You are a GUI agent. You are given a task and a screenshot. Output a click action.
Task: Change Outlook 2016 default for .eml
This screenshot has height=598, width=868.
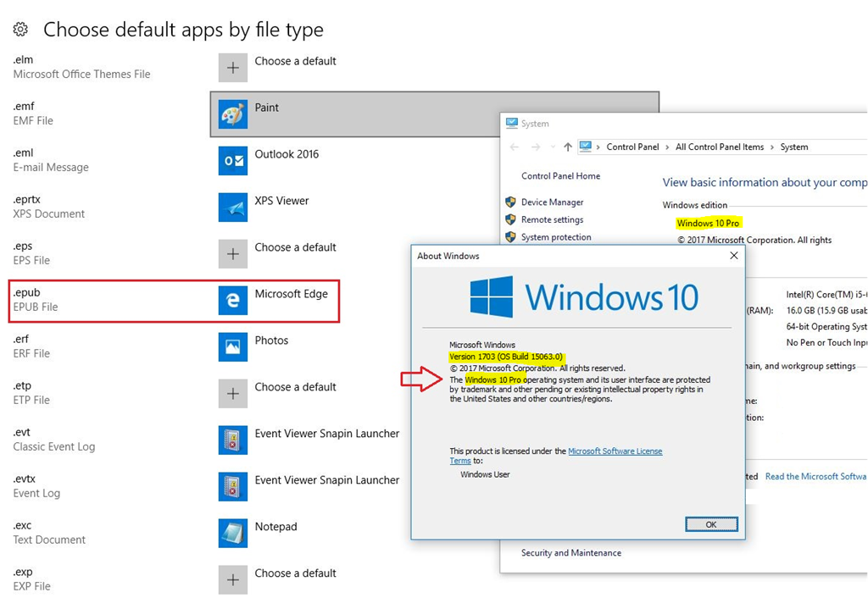point(287,154)
